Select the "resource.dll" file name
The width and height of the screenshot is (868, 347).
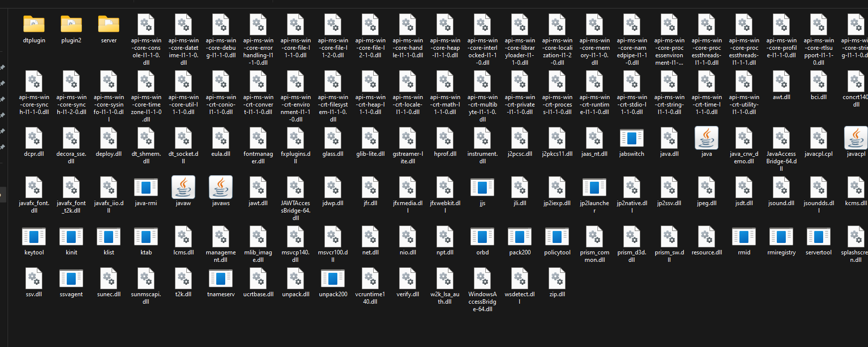pyautogui.click(x=707, y=252)
